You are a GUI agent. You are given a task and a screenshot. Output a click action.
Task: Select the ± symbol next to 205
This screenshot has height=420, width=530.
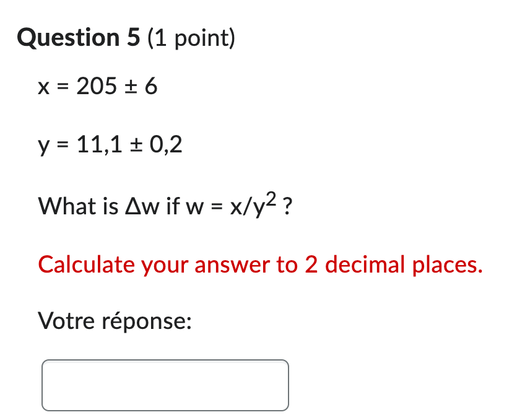131,87
